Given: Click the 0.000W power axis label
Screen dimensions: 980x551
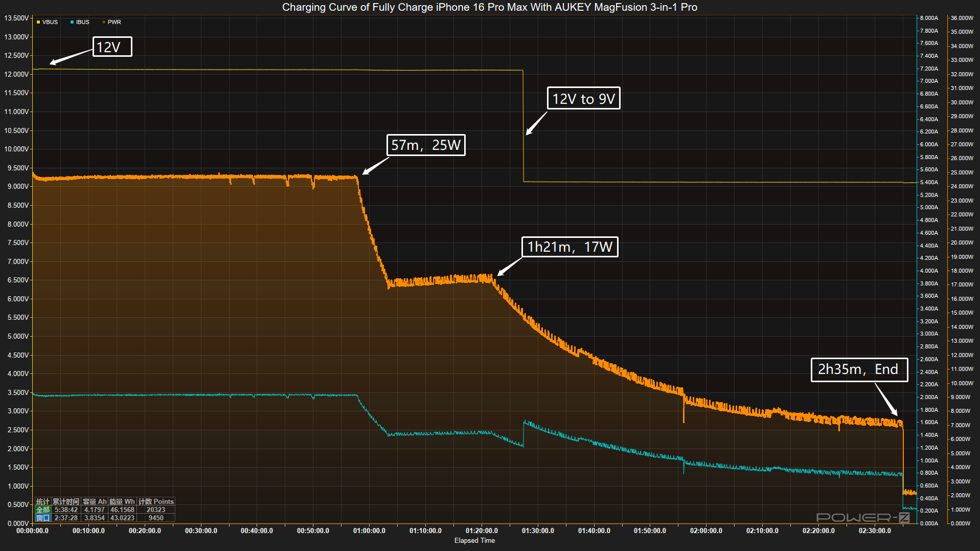Looking at the screenshot, I should click(x=961, y=523).
